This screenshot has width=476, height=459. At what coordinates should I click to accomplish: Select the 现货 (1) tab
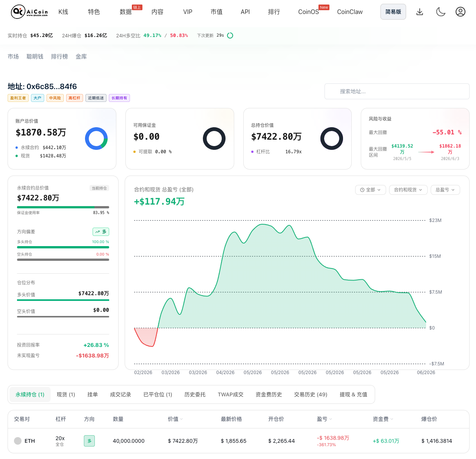66,394
